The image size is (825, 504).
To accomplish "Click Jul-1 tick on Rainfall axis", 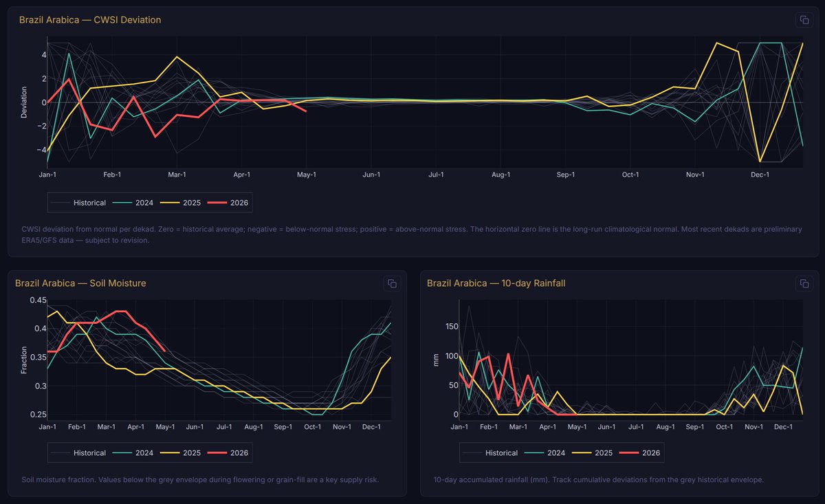I will click(x=636, y=427).
